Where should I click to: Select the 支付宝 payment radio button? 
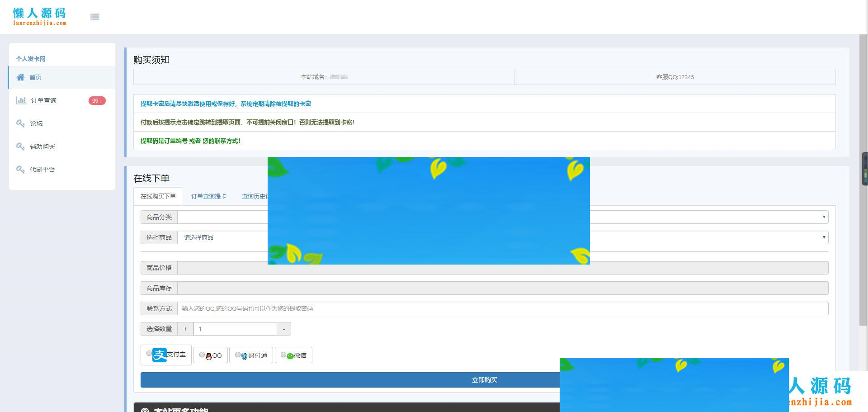click(149, 354)
